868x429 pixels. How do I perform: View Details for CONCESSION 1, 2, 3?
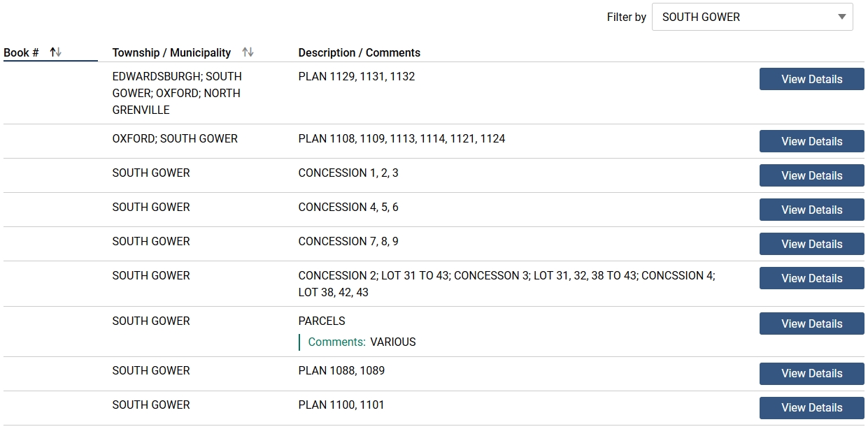tap(811, 175)
